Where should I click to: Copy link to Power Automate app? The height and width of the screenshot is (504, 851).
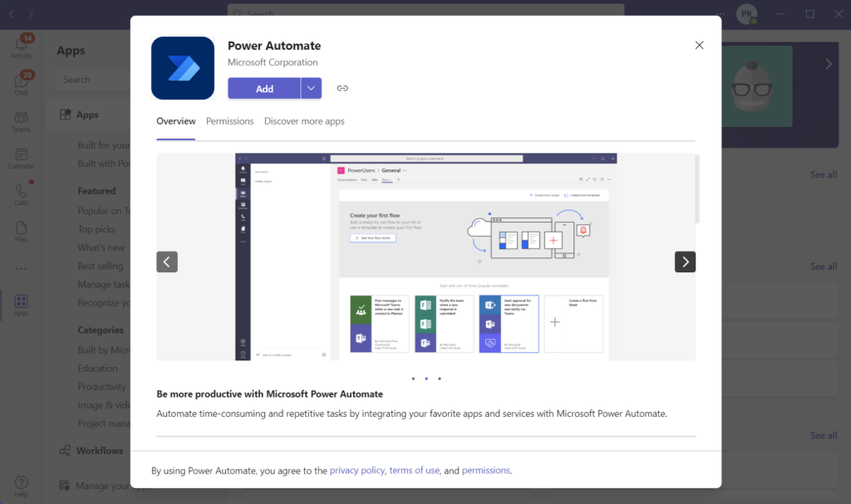342,88
